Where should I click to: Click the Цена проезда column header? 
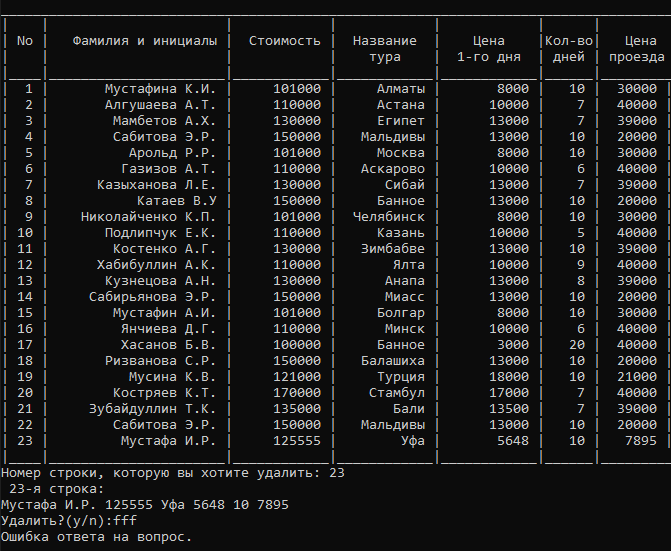[x=637, y=49]
